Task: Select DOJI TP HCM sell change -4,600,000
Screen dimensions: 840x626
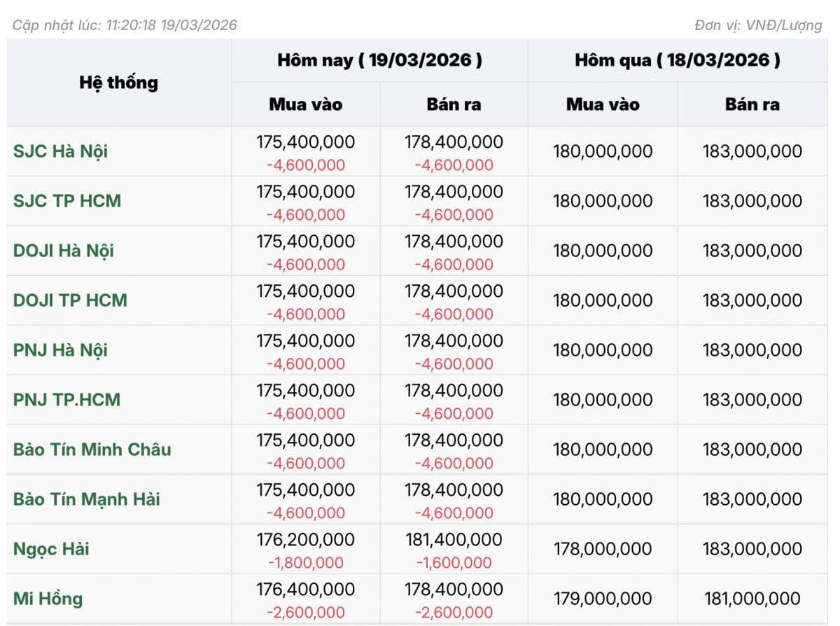Action: tap(454, 314)
